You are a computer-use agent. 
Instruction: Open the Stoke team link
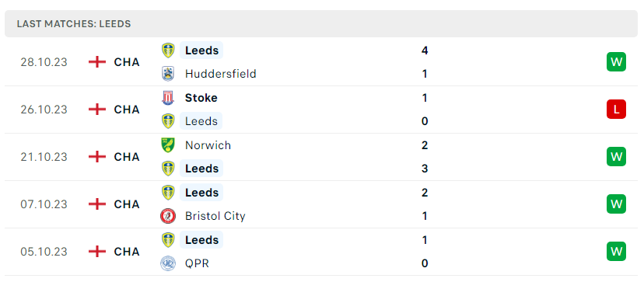tap(201, 98)
